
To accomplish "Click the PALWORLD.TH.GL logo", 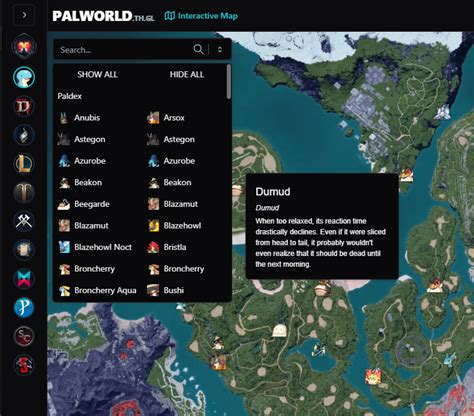I will click(x=103, y=16).
